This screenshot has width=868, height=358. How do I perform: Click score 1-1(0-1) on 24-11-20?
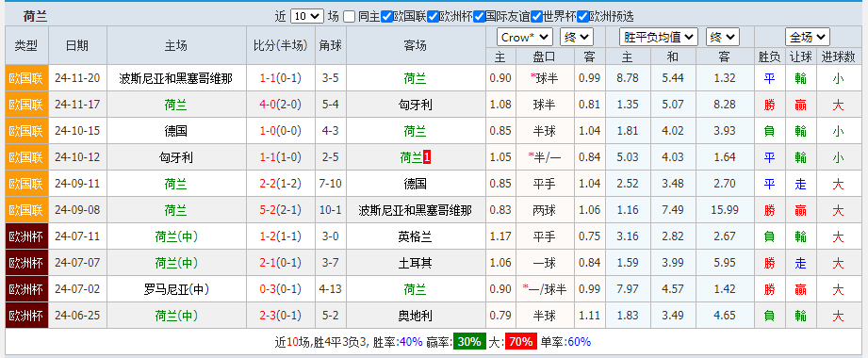click(x=281, y=78)
